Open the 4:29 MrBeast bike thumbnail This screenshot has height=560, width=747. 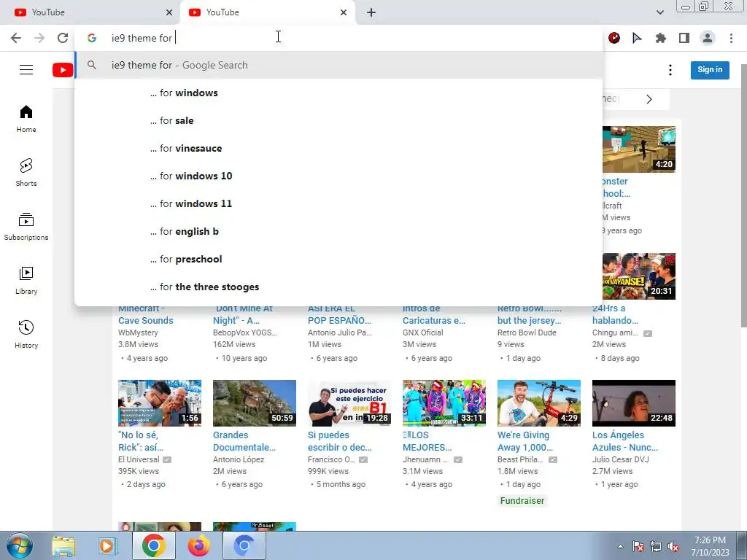(x=539, y=402)
